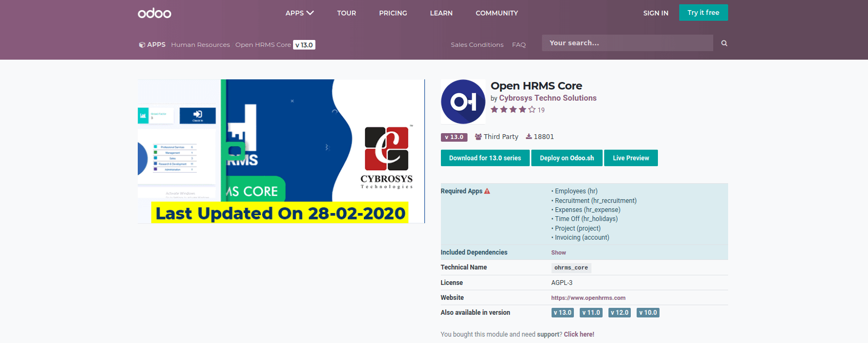
Task: Click the Live Preview button
Action: coord(631,158)
